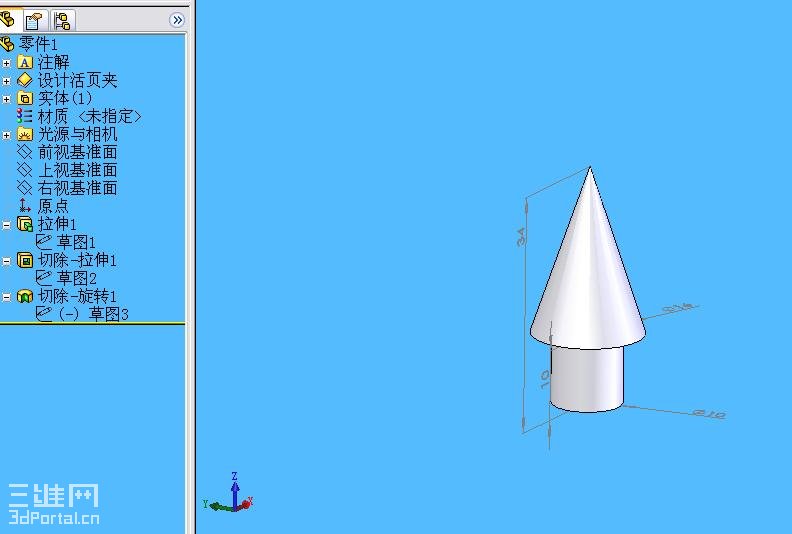
Task: Click the 材质 material icon
Action: [x=24, y=116]
